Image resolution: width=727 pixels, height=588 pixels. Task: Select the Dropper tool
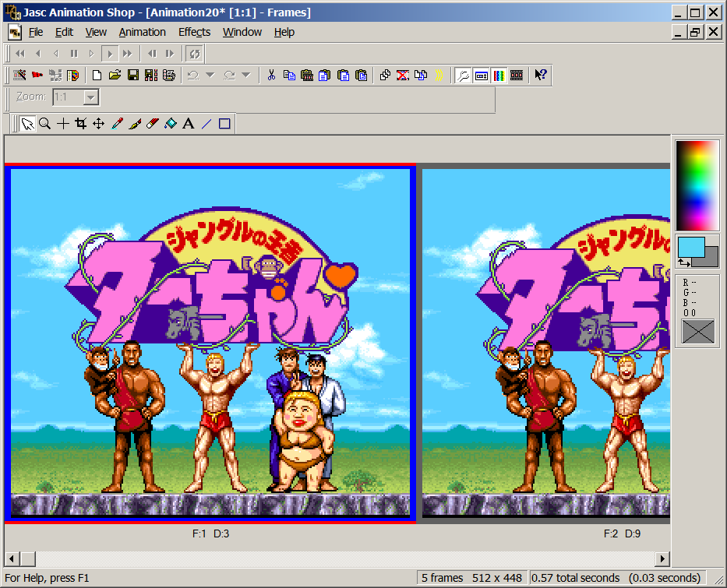[117, 124]
